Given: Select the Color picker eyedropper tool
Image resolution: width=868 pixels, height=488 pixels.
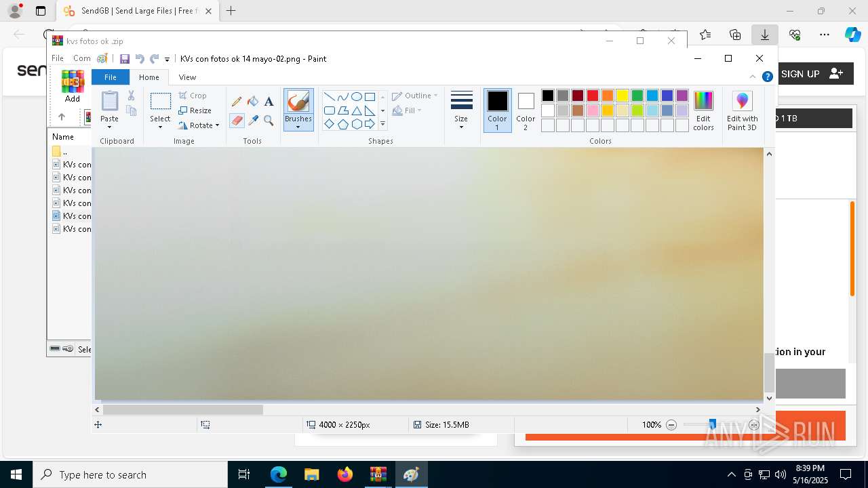Looking at the screenshot, I should [253, 121].
